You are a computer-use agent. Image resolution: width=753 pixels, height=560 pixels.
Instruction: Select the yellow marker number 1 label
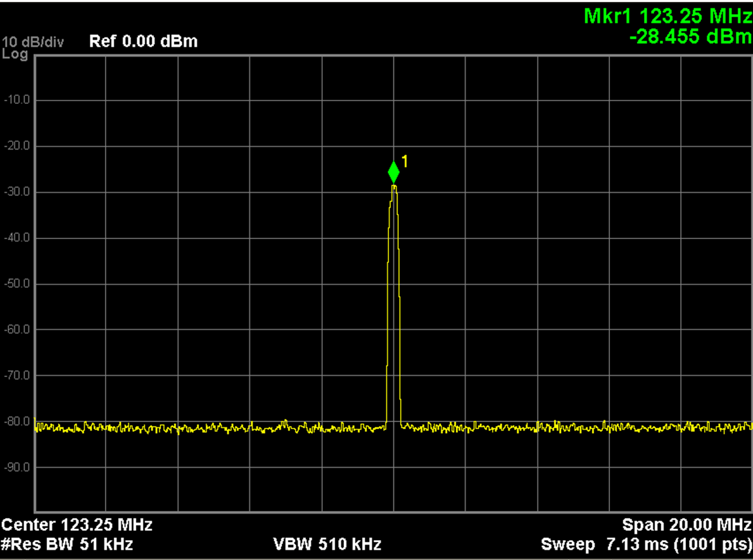(x=405, y=160)
